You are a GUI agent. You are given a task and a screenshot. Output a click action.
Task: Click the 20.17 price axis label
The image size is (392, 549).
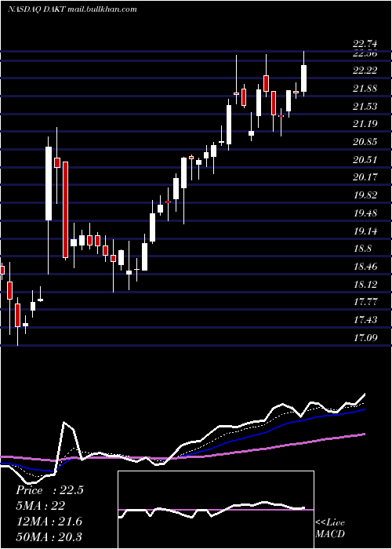point(365,177)
